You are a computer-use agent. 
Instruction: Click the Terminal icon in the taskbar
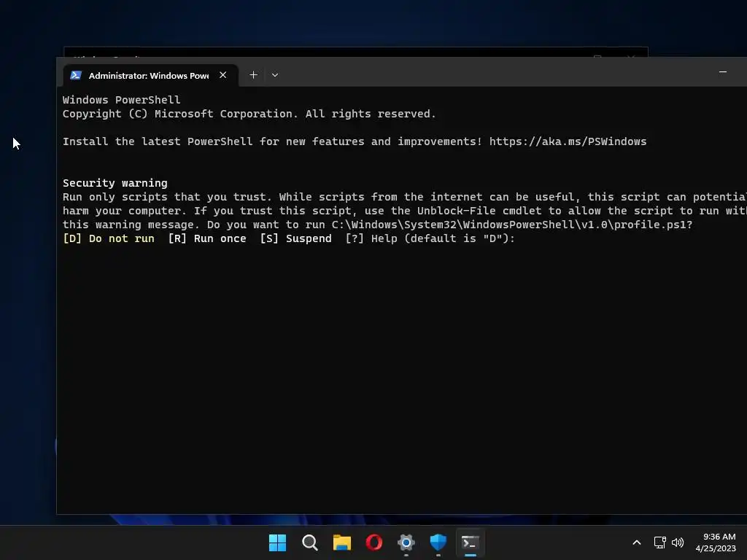pos(471,542)
